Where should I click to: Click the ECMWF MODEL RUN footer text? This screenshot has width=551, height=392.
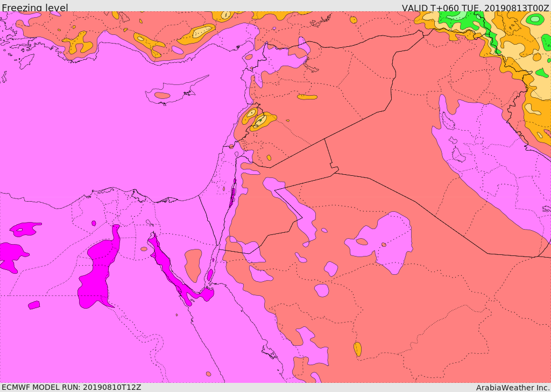pos(72,387)
